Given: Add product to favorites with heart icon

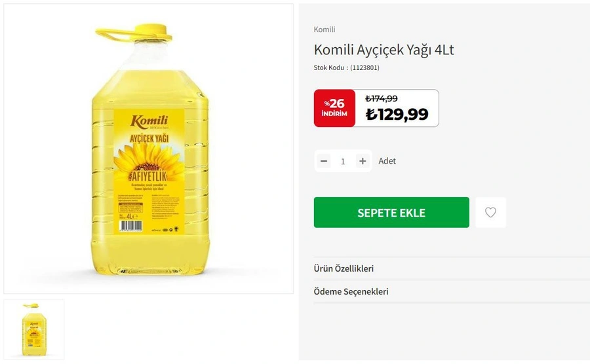Looking at the screenshot, I should pyautogui.click(x=490, y=212).
